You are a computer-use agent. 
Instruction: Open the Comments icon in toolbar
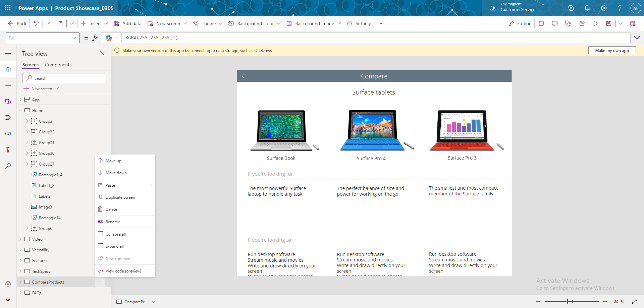click(555, 23)
